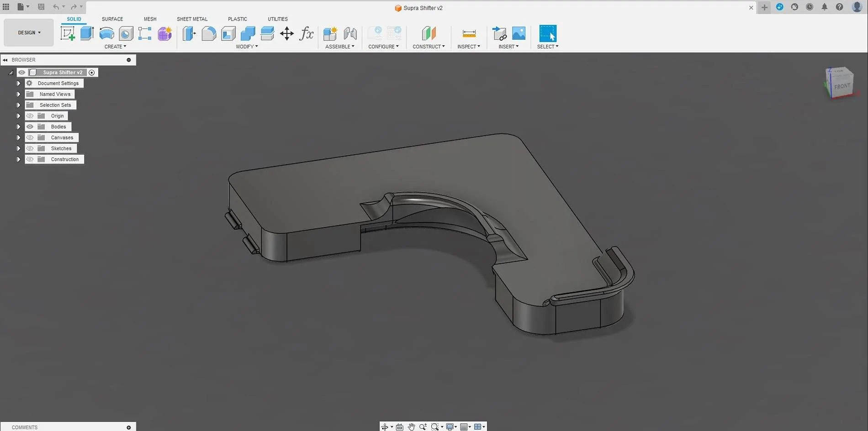
Task: Click the Orbit navigation icon
Action: click(x=385, y=427)
